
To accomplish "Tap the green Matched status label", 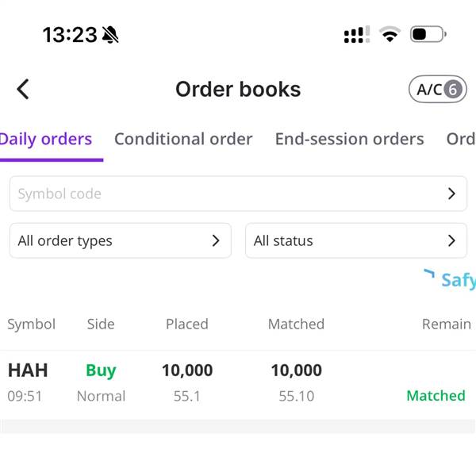I will coord(436,396).
